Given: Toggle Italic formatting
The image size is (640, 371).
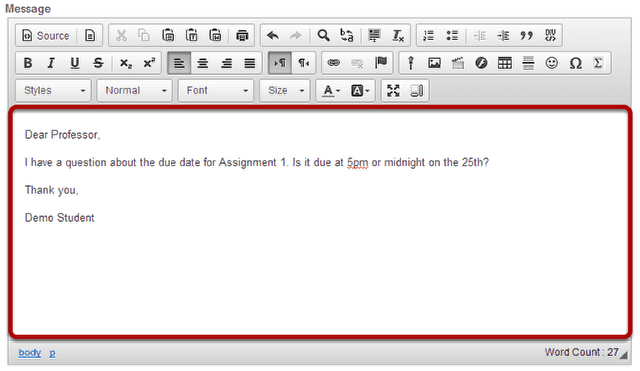Looking at the screenshot, I should (x=51, y=63).
